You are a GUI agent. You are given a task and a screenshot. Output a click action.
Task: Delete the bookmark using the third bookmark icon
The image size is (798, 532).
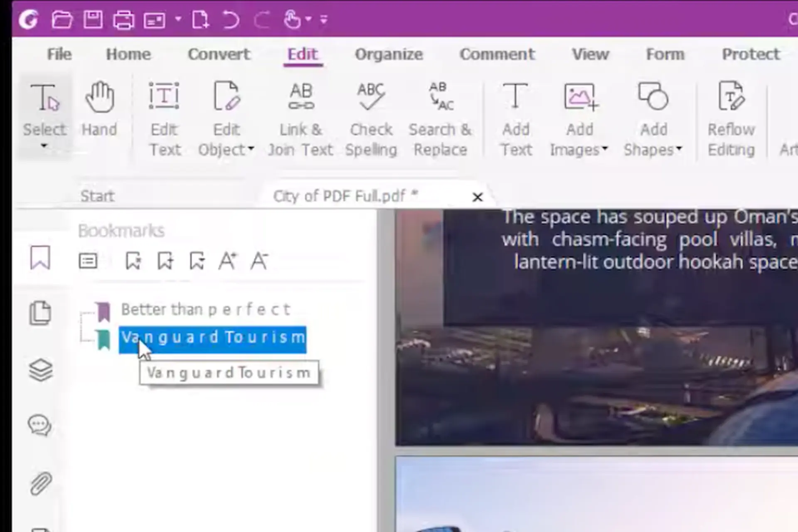pyautogui.click(x=197, y=261)
